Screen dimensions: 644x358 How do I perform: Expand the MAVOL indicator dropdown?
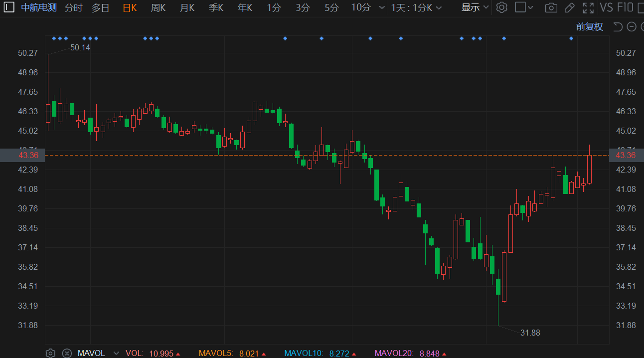116,353
